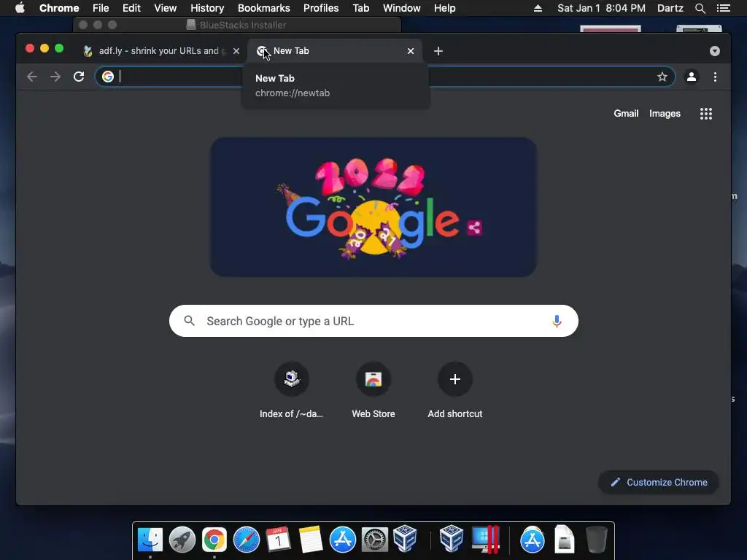The height and width of the screenshot is (560, 747).
Task: Open the Google apps grid
Action: click(706, 113)
